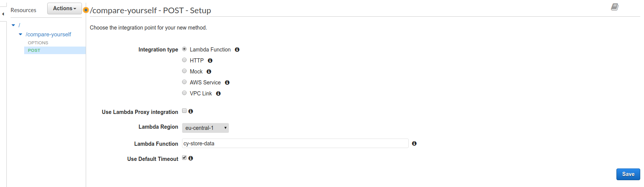
Task: Select the Mock integration type
Action: [x=184, y=71]
